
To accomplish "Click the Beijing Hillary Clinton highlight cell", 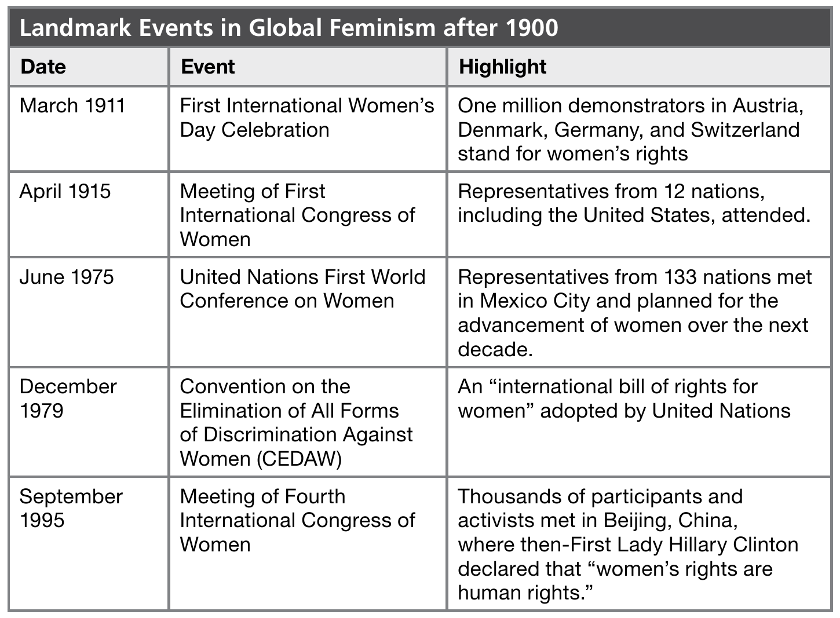I will pos(628,532).
